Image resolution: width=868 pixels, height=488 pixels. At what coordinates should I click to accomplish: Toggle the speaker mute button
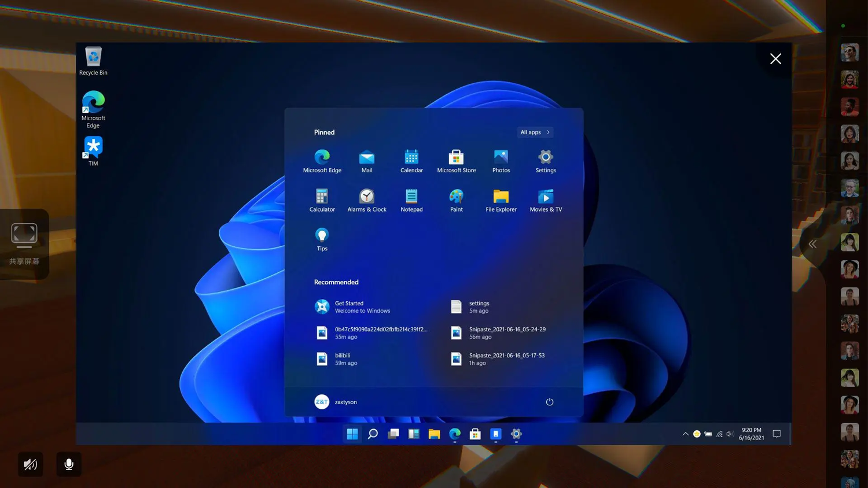pos(30,464)
